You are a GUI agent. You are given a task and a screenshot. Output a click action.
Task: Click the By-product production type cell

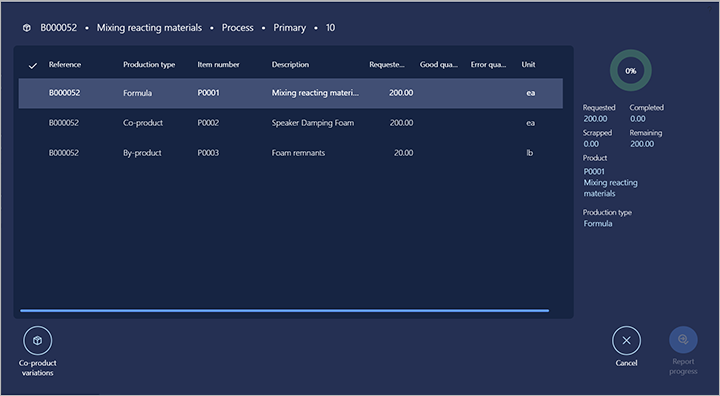142,153
